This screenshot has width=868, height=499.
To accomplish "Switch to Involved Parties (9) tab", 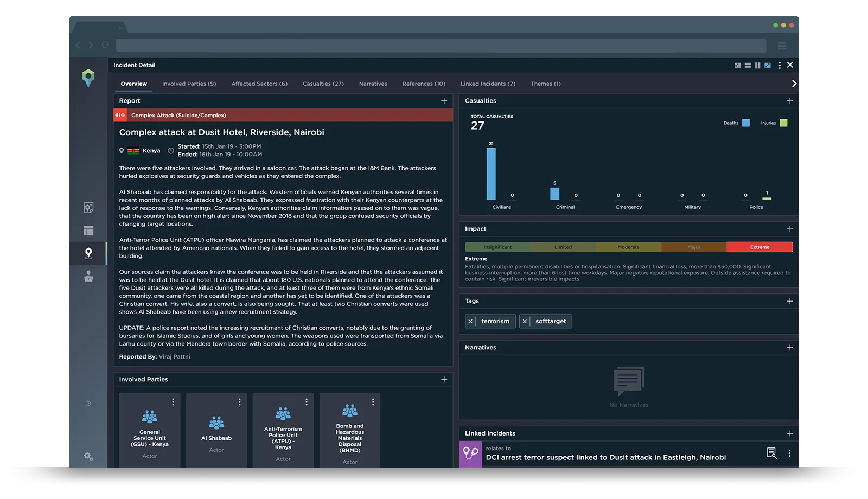I will tap(189, 84).
